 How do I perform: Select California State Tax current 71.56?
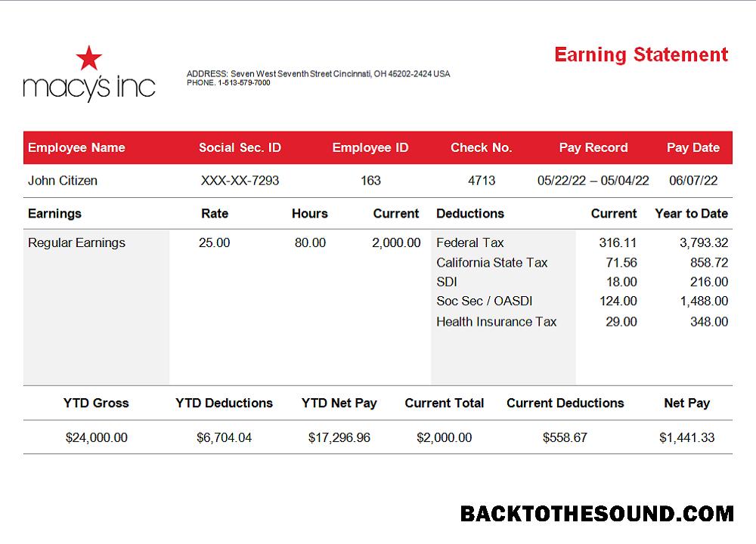coord(621,263)
